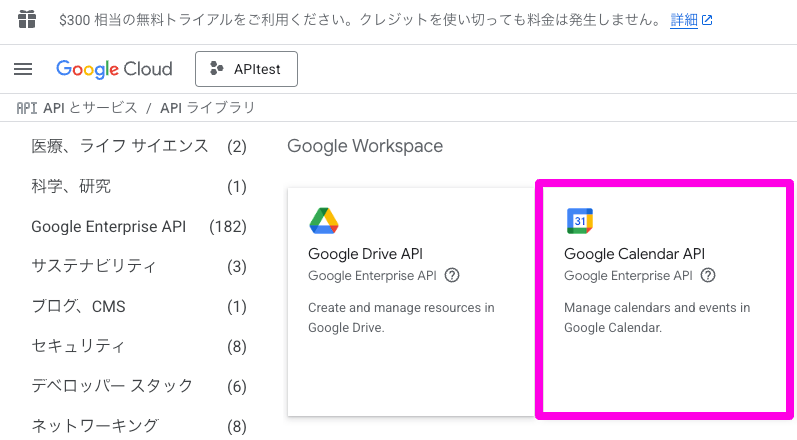Click the Google Calendar 31 icon
Screen dimensions: 797x440
580,221
